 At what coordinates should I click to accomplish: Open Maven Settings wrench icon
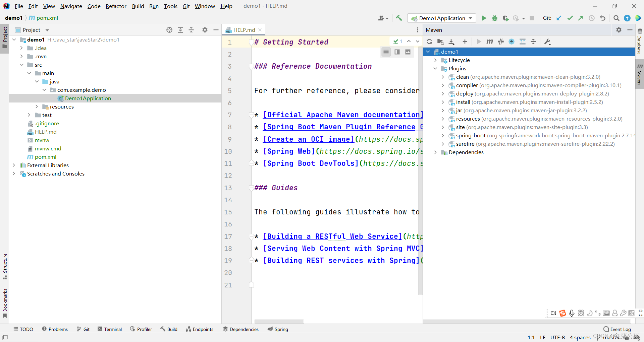tap(547, 42)
